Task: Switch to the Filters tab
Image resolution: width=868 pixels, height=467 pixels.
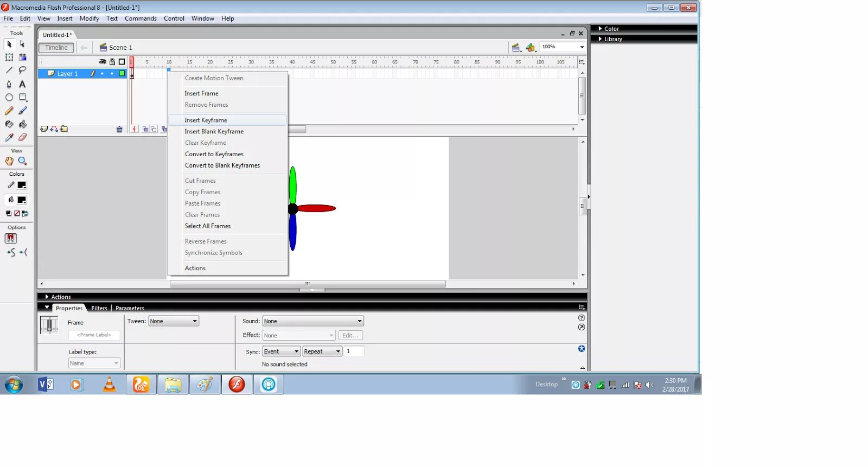Action: 99,308
